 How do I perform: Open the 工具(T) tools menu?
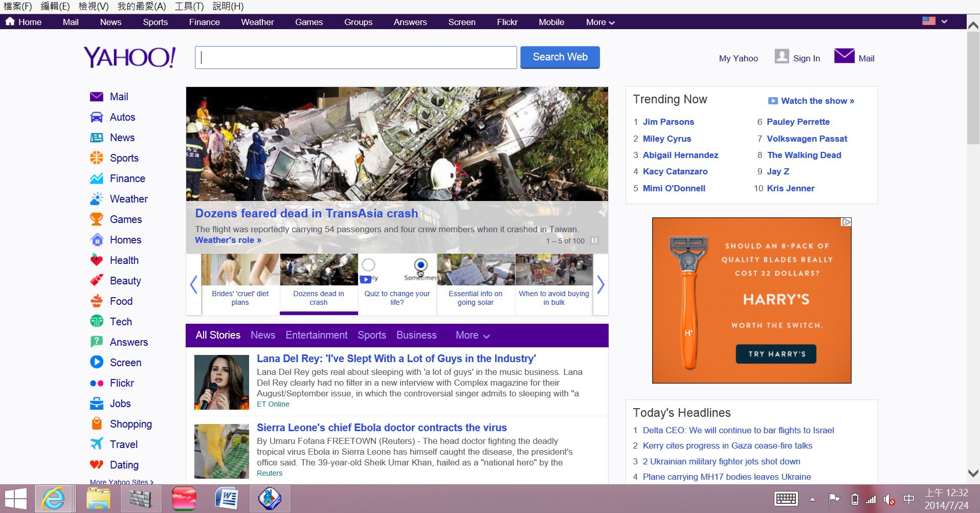189,6
